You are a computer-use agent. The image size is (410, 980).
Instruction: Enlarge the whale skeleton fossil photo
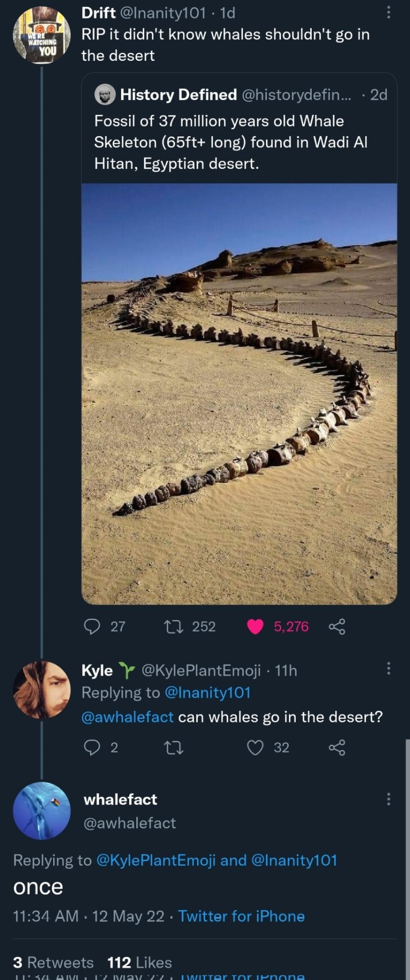pos(239,393)
